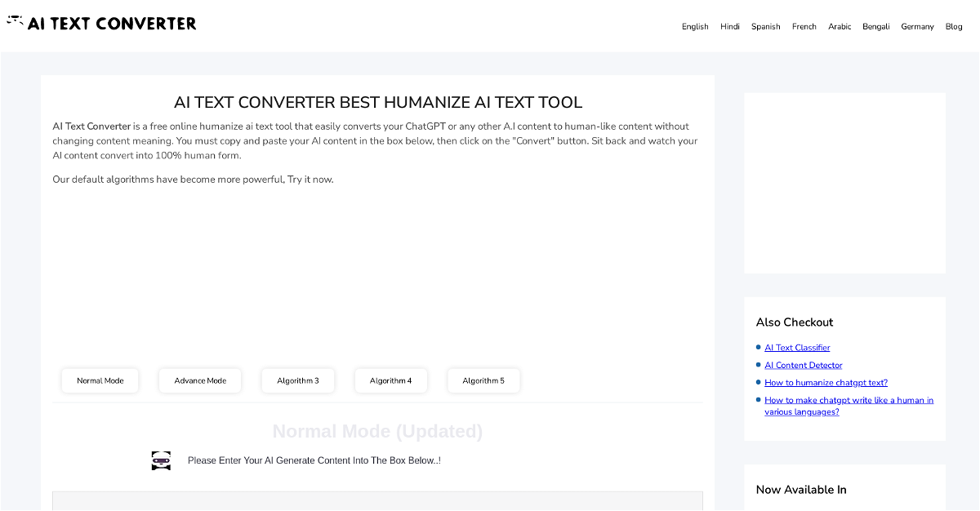Open "How to make chatgpt write like a human" link

tap(849, 401)
